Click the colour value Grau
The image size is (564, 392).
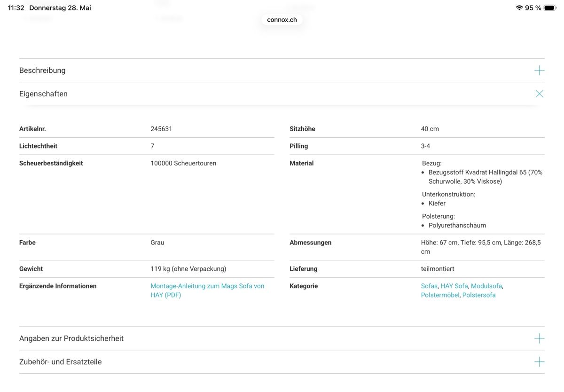(157, 243)
